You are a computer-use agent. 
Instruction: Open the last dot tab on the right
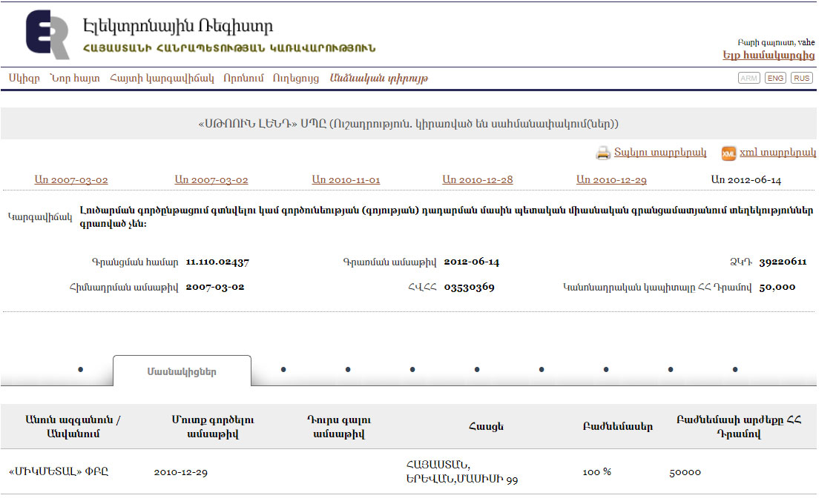(735, 369)
